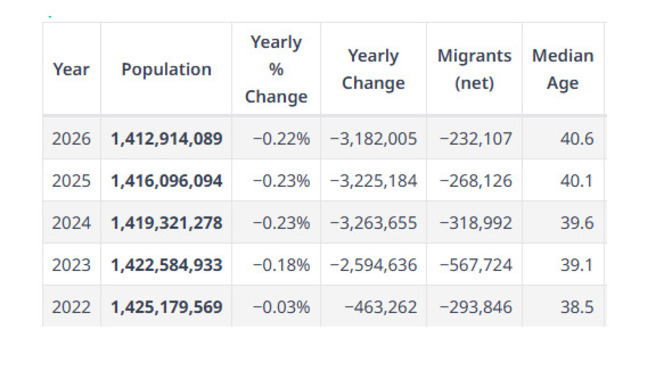Click median age value 38.5
Image resolution: width=672 pixels, height=378 pixels.
point(577,307)
